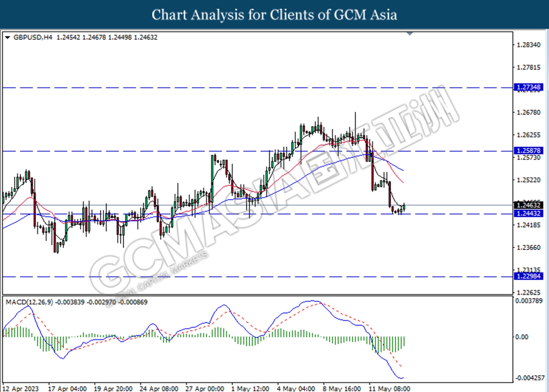Click the 17 Apr 04:00 time label

pyautogui.click(x=67, y=389)
